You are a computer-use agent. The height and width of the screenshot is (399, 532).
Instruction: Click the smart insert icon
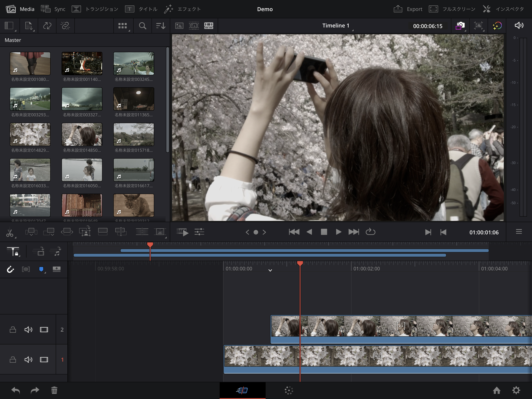pyautogui.click(x=31, y=232)
